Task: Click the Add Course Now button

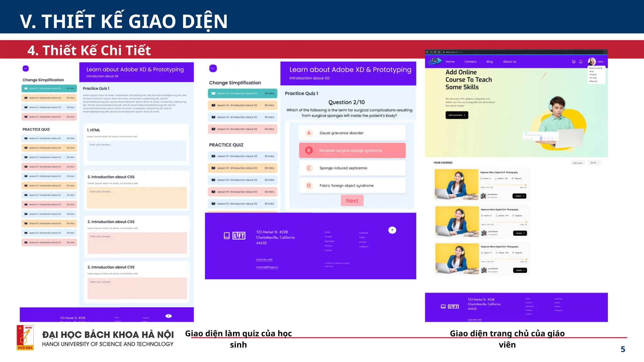Action: tap(457, 115)
